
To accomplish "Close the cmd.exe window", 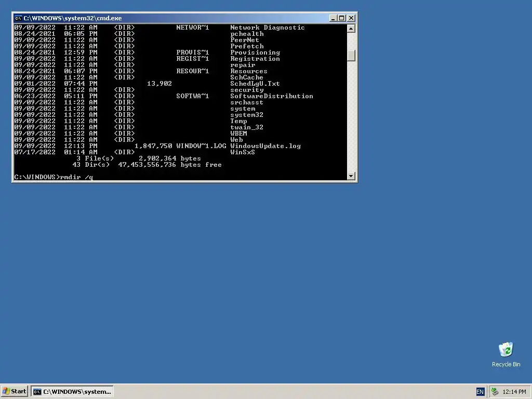I will pyautogui.click(x=351, y=18).
